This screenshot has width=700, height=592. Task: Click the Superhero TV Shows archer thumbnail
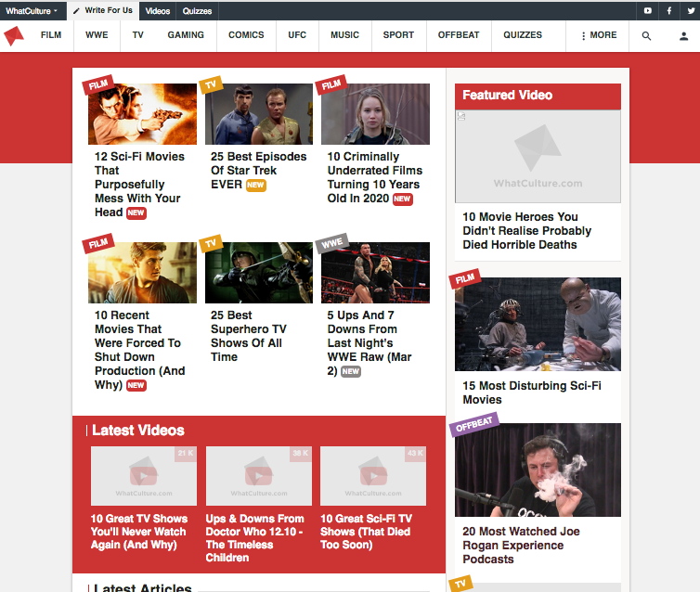coord(259,273)
